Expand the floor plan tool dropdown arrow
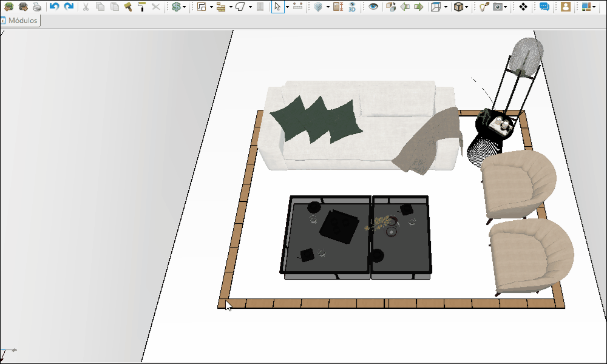Image resolution: width=607 pixels, height=364 pixels. [211, 7]
